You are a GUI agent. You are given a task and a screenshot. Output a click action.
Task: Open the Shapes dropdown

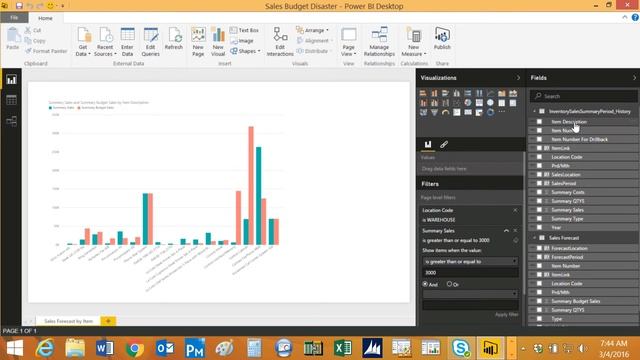(245, 51)
